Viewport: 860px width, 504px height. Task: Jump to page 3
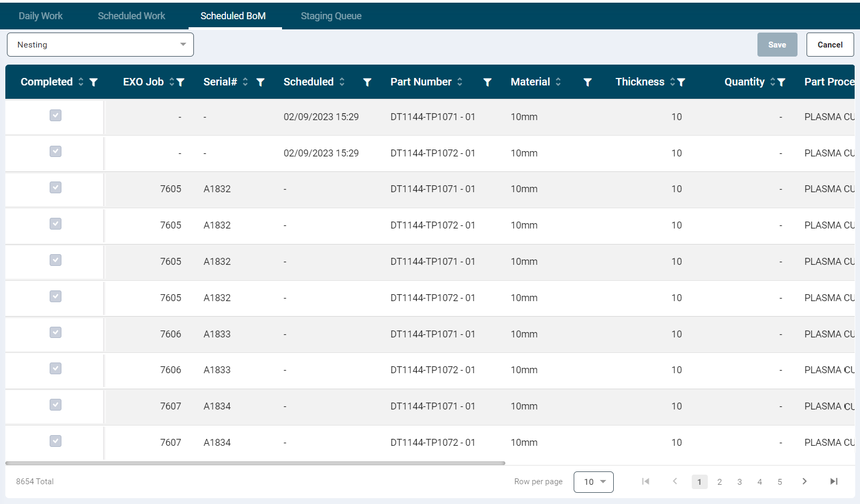(739, 482)
